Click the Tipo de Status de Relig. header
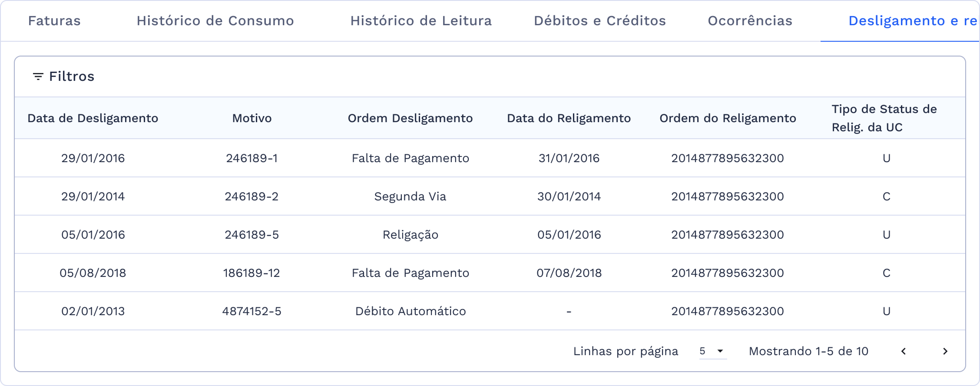 point(883,118)
